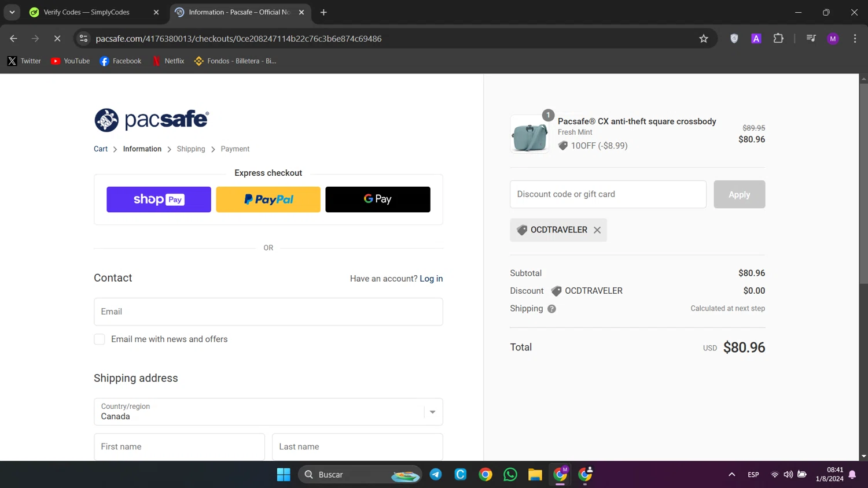Stop loading the page
868x488 pixels.
(57, 39)
